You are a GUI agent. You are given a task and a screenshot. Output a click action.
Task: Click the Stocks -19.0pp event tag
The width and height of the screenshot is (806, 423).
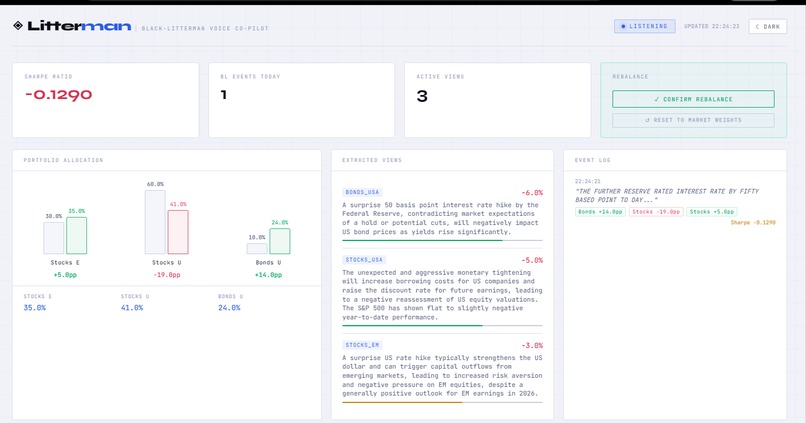coord(656,212)
